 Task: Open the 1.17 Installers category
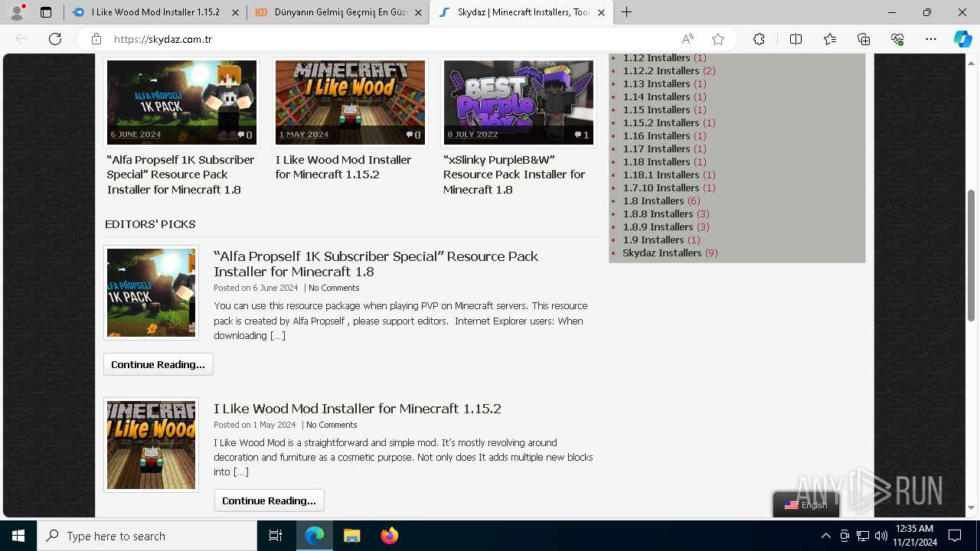coord(656,148)
